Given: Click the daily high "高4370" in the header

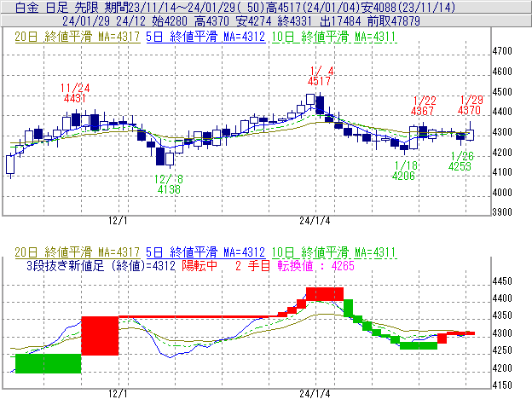Looking at the screenshot, I should (211, 21).
